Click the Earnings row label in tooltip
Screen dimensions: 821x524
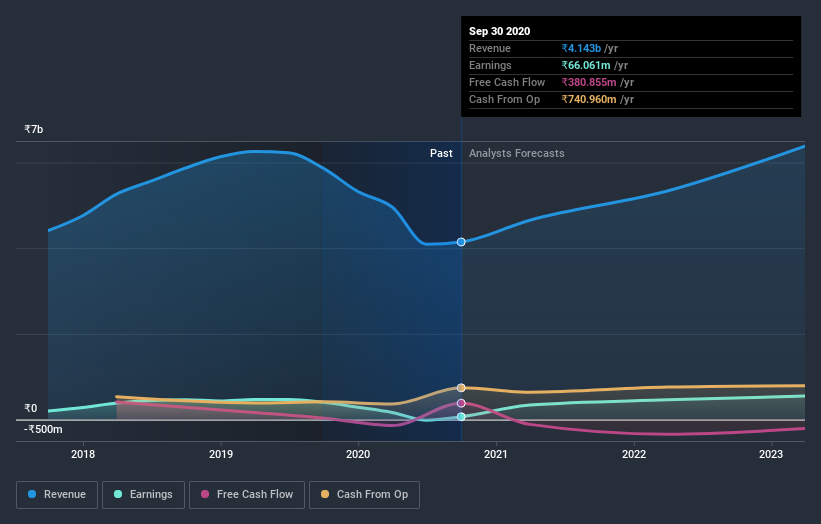(x=490, y=65)
